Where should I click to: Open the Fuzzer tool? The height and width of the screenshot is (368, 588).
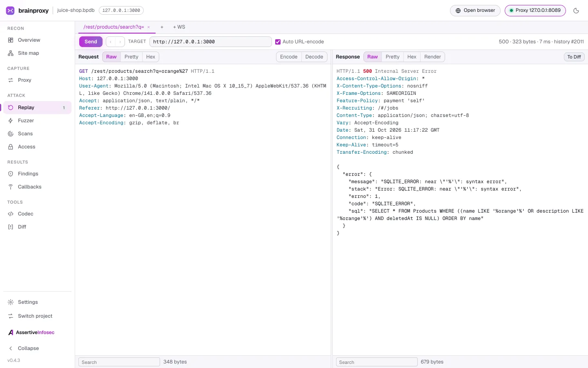[37, 121]
